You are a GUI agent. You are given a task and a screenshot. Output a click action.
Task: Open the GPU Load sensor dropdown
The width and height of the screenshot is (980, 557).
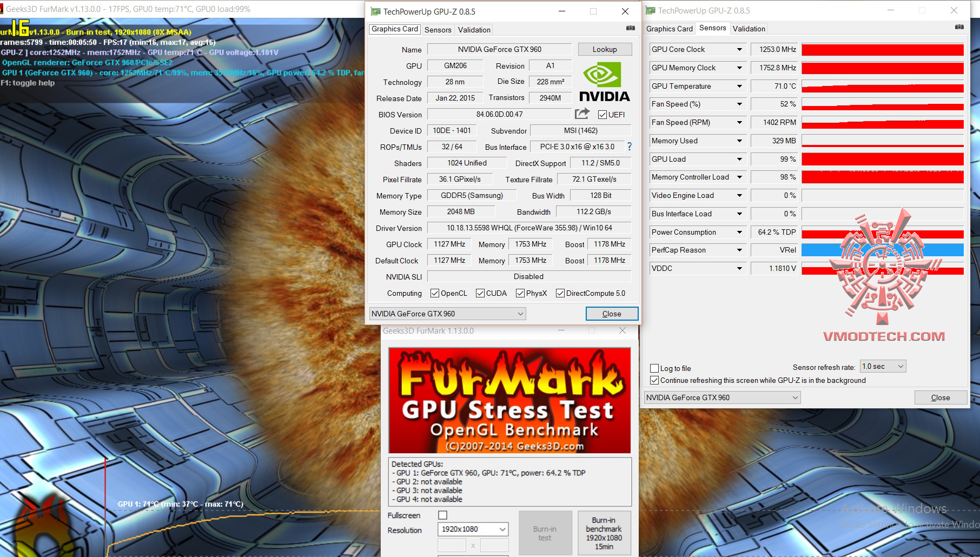(739, 160)
